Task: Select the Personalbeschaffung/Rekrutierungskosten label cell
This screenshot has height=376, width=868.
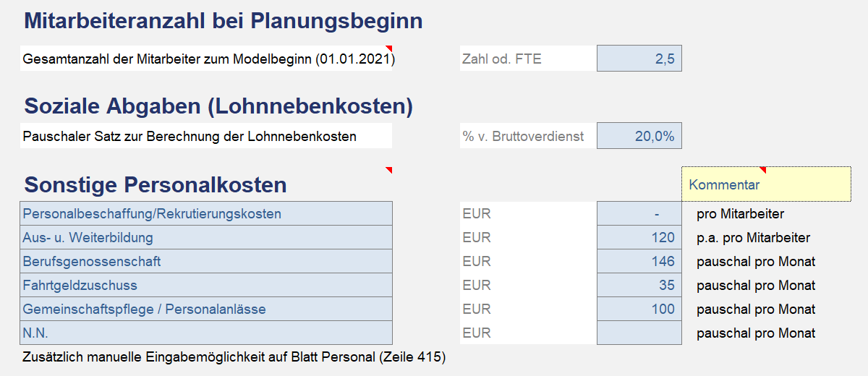Action: coord(206,214)
